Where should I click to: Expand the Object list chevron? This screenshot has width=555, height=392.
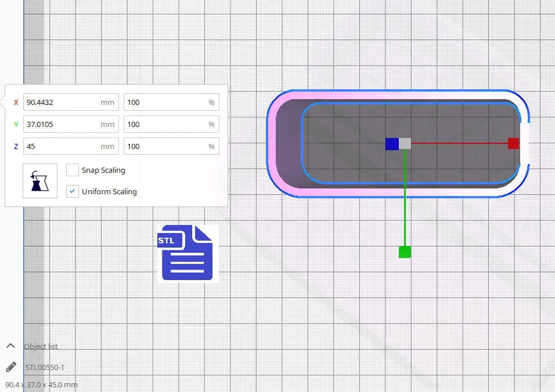(10, 346)
